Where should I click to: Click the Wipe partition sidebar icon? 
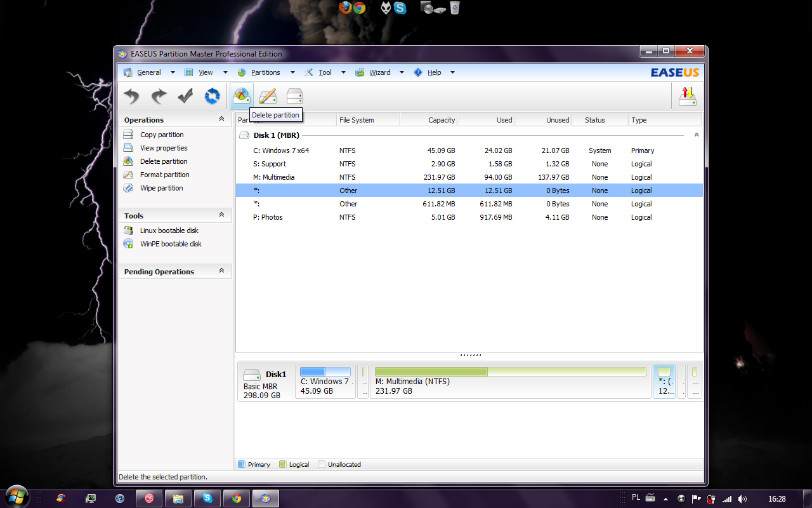[128, 188]
